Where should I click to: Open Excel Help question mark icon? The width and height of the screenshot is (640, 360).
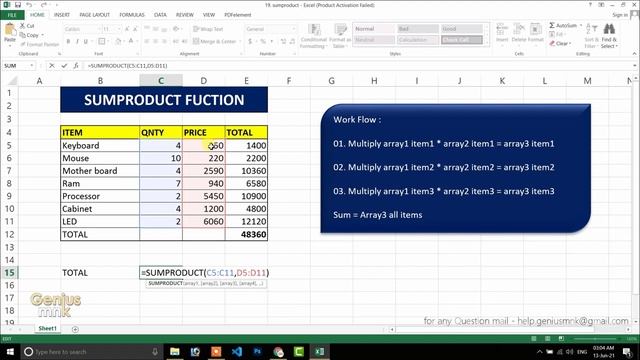[x=590, y=5]
